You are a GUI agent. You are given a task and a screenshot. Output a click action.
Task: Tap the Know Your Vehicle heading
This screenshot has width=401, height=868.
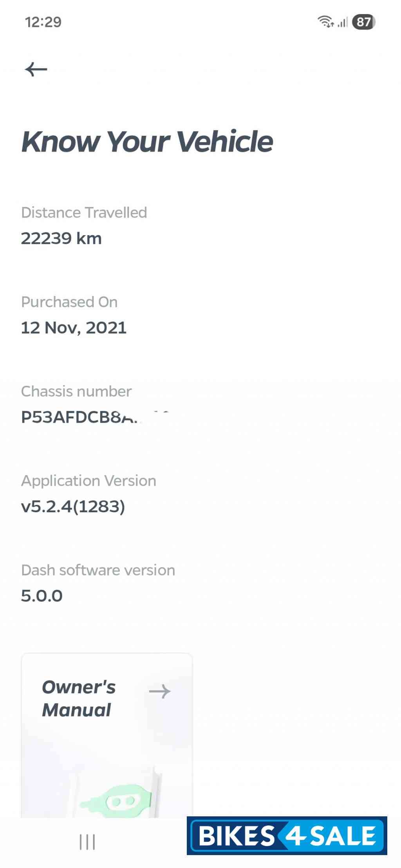click(x=147, y=141)
